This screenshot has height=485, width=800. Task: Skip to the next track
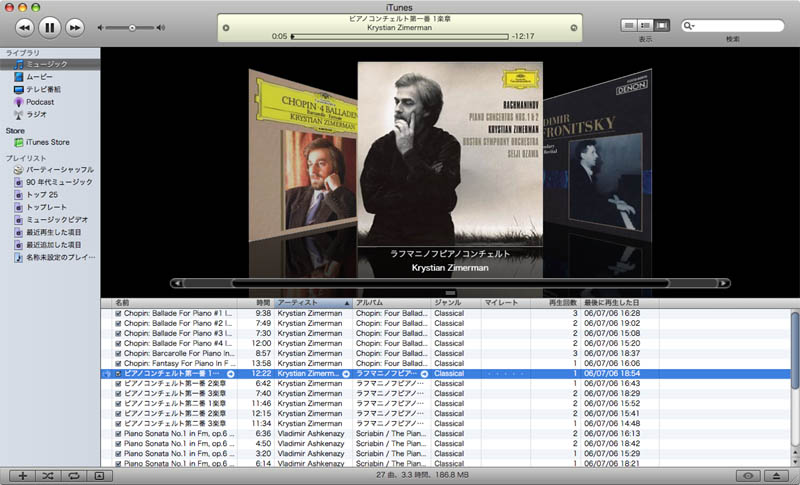point(75,27)
